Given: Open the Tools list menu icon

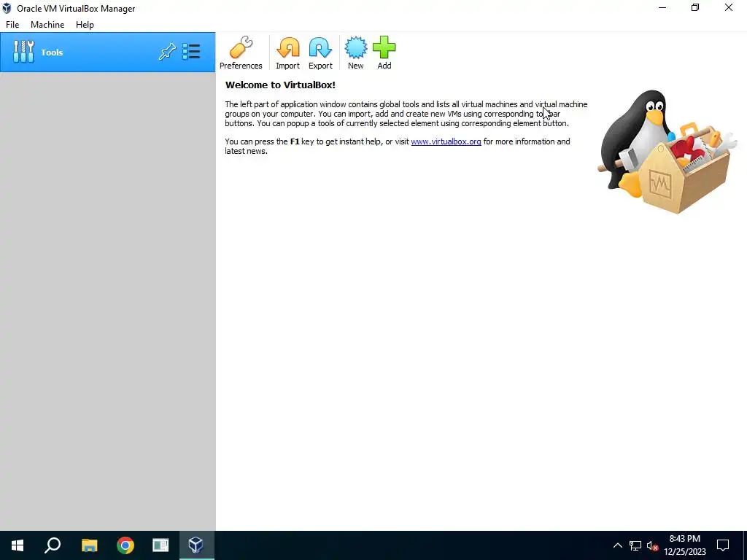Looking at the screenshot, I should pos(192,52).
